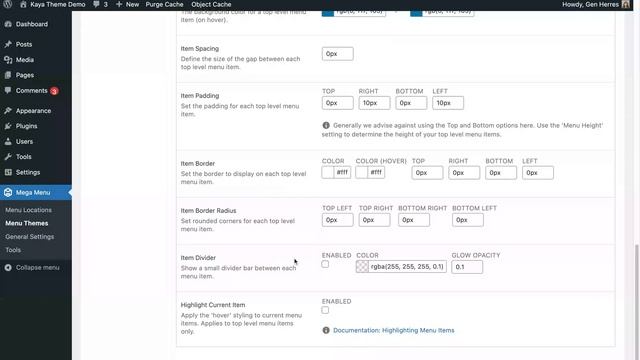Click Collapse menu text
The height and width of the screenshot is (360, 640).
[x=38, y=268]
